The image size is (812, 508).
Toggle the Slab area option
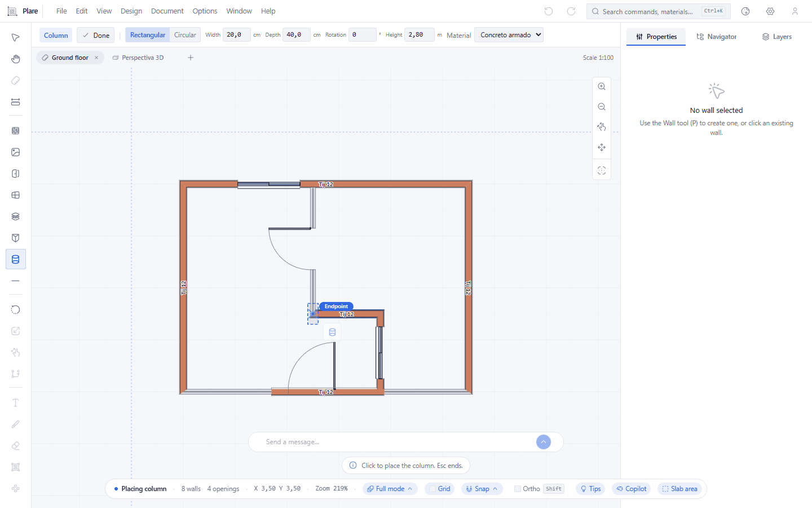click(679, 489)
